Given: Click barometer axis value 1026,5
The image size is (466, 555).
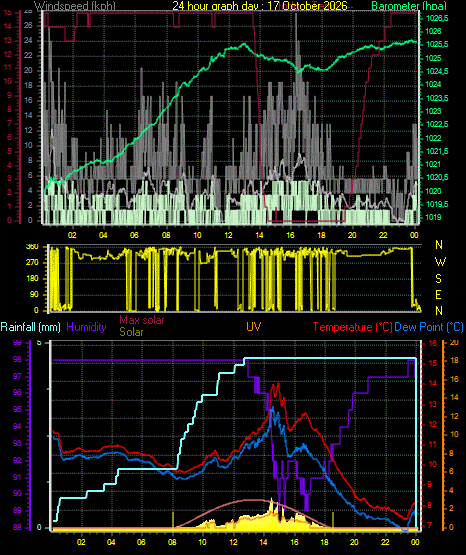Looking at the screenshot, I should coord(437,18).
